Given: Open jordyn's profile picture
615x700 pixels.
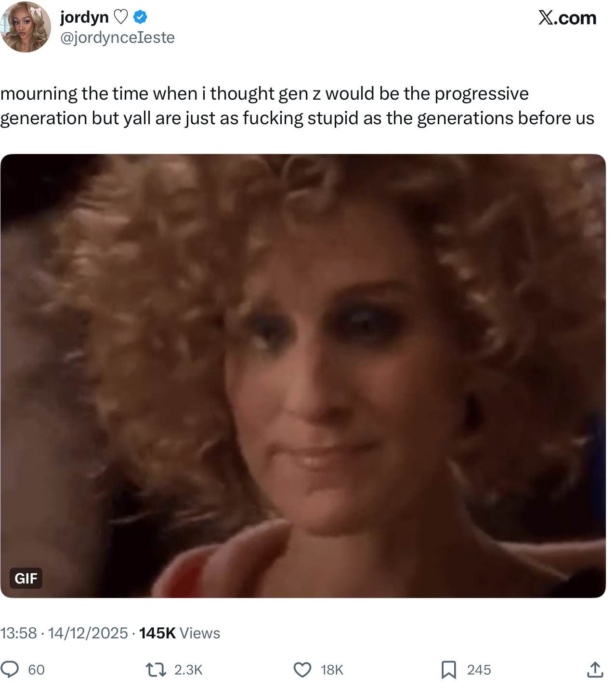Looking at the screenshot, I should pos(26,27).
